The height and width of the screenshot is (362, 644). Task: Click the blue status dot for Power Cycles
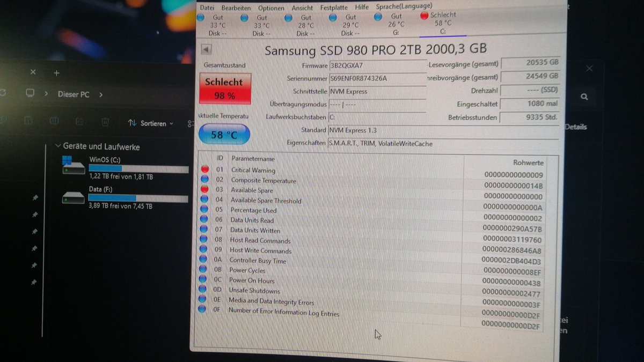[x=203, y=270]
